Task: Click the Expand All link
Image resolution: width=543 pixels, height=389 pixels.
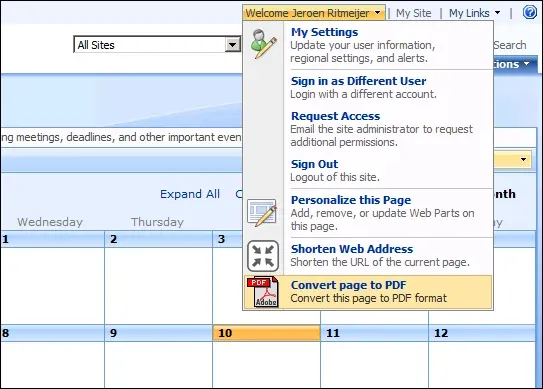Action: tap(190, 194)
